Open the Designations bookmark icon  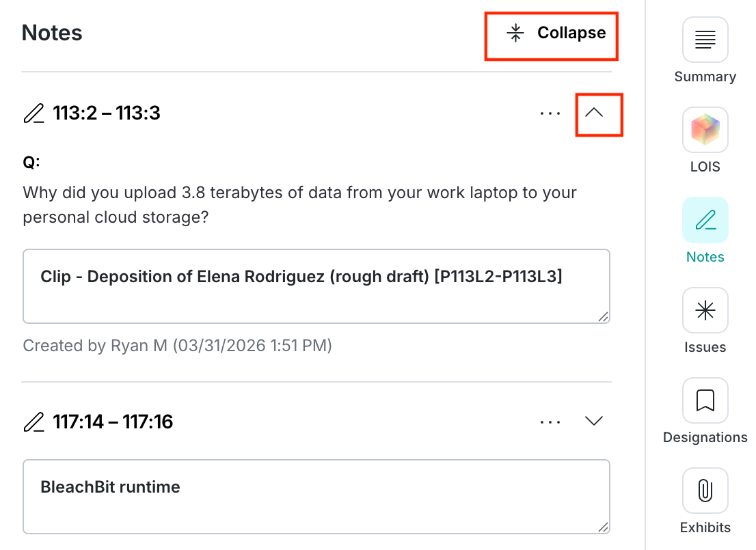[705, 400]
